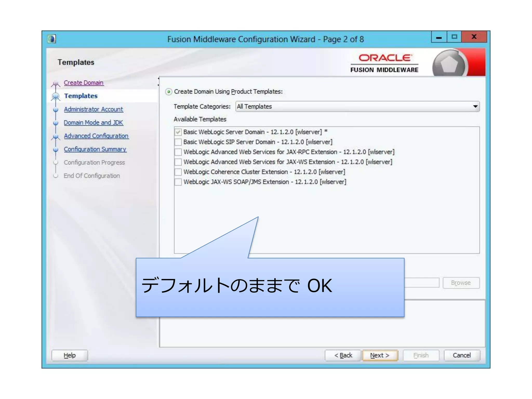Maximize the Configuration Wizard window
The height and width of the screenshot is (399, 532).
click(x=454, y=37)
